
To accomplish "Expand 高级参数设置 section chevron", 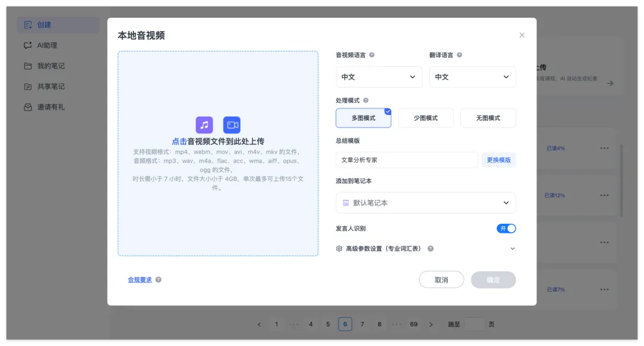I will coord(512,248).
